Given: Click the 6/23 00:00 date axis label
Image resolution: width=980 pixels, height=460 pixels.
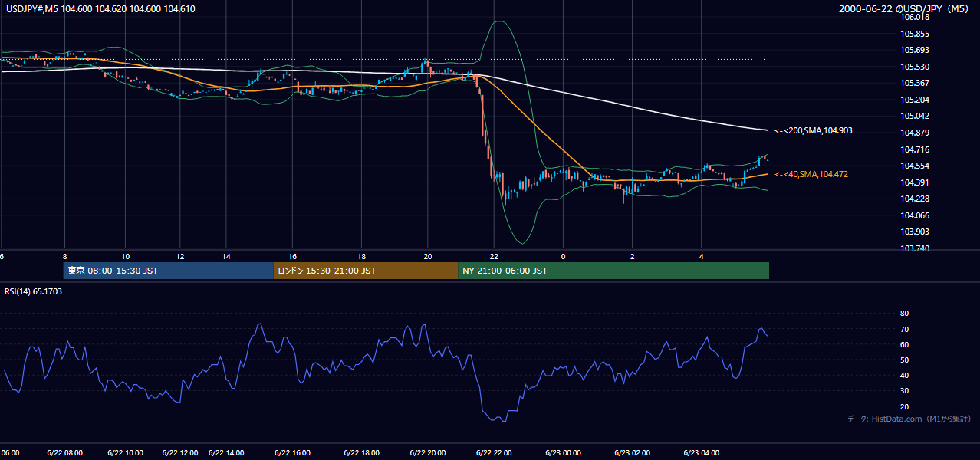Looking at the screenshot, I should pos(563,452).
